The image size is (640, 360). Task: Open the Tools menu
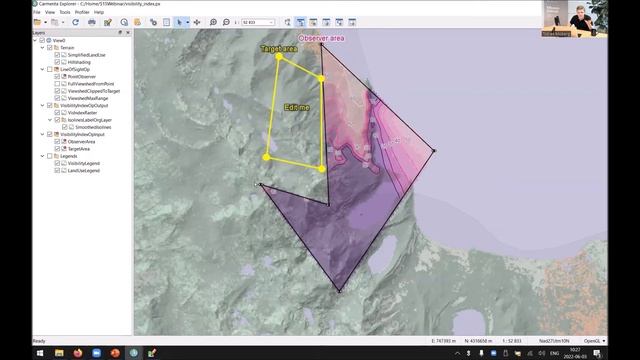click(x=65, y=12)
